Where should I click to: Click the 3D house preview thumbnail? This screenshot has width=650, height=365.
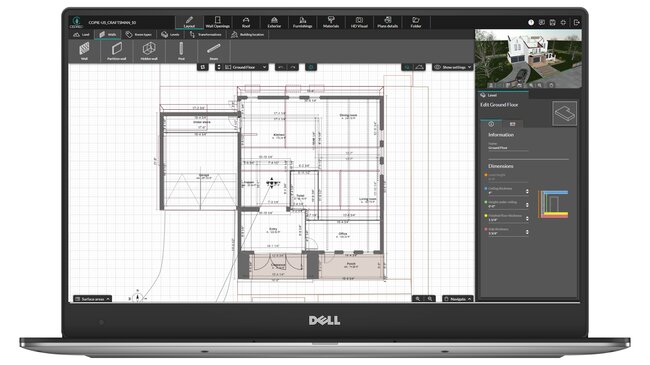coord(528,58)
